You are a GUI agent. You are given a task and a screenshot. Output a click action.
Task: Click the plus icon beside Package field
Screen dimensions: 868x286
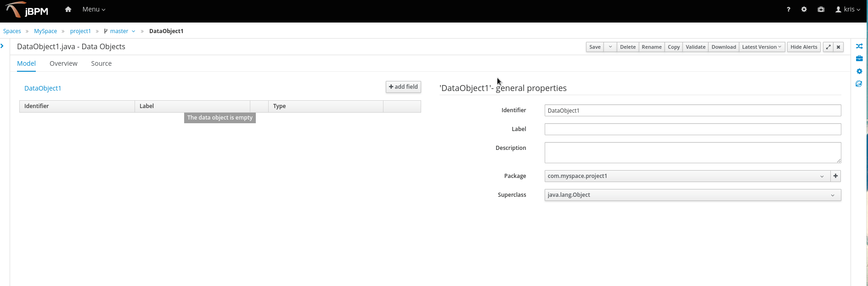(x=836, y=176)
